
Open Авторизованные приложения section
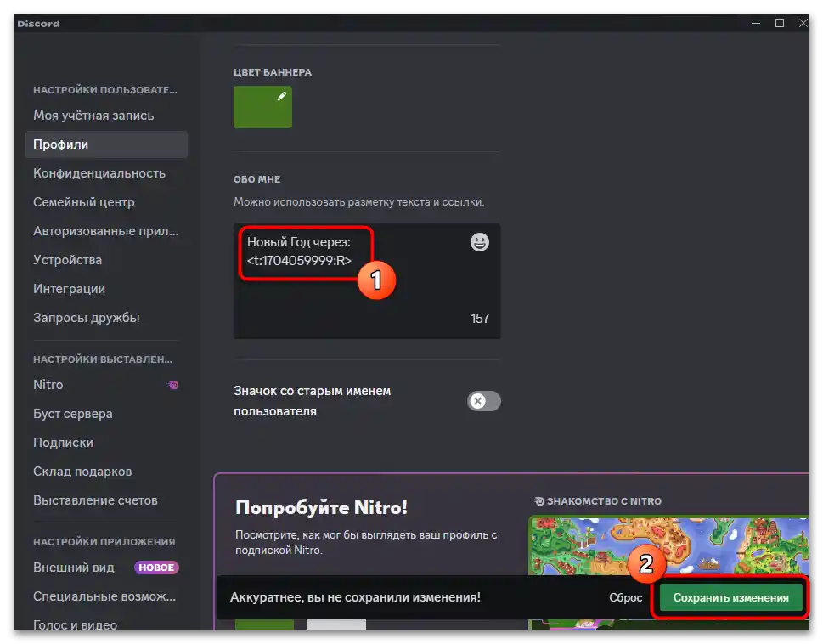106,231
